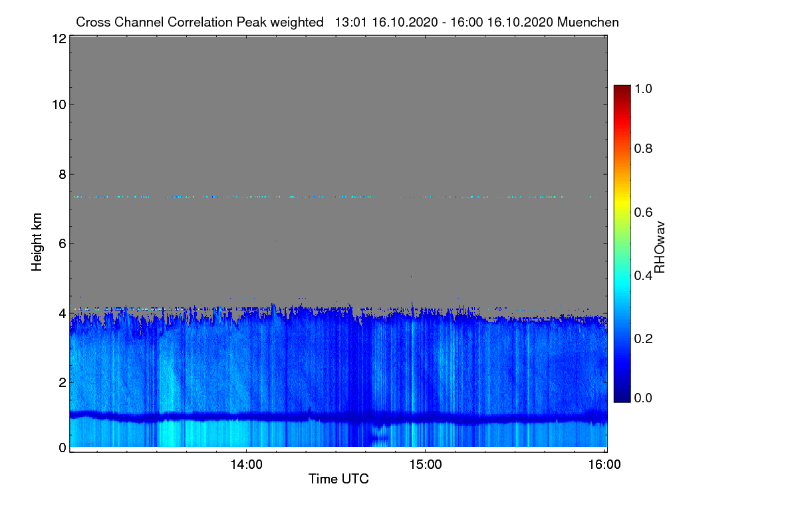This screenshot has height=532, width=798.
Task: Click the 'Height km' axis label
Action: [x=37, y=243]
